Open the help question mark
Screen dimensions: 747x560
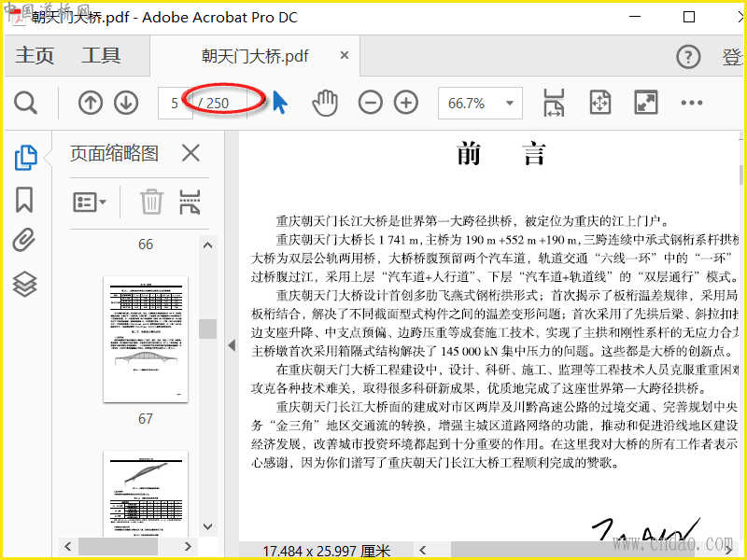point(688,57)
